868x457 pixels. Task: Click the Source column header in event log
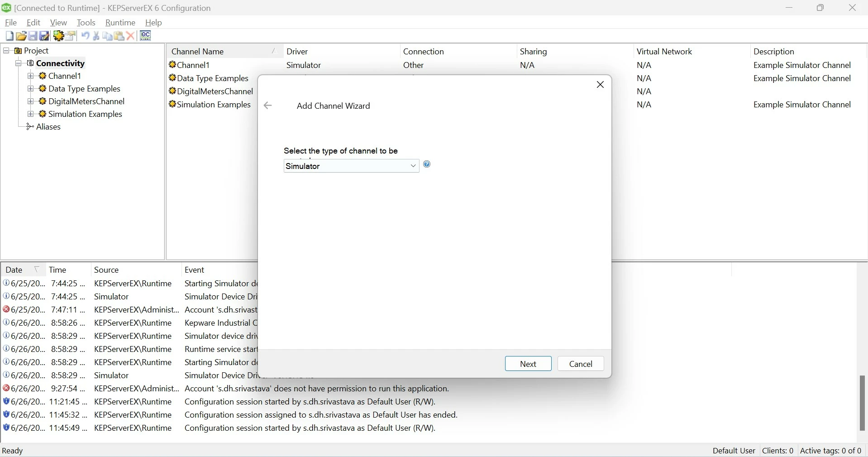pos(136,270)
